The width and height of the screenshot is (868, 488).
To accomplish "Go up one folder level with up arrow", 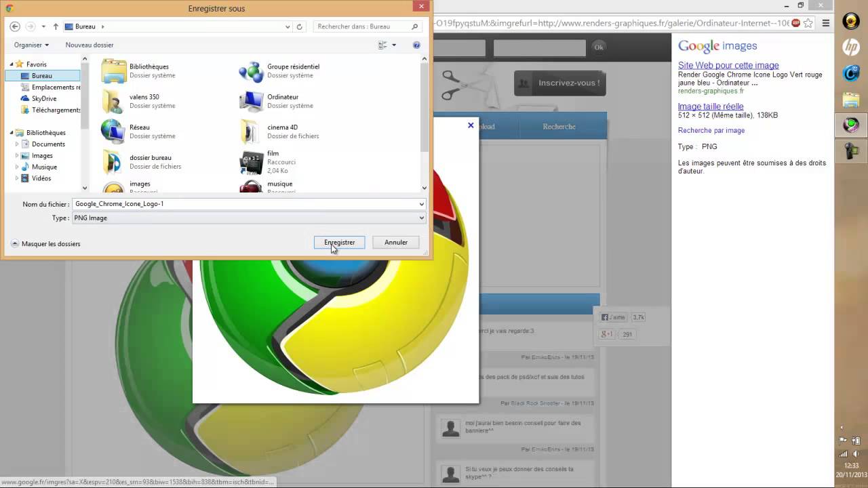I will (x=56, y=26).
